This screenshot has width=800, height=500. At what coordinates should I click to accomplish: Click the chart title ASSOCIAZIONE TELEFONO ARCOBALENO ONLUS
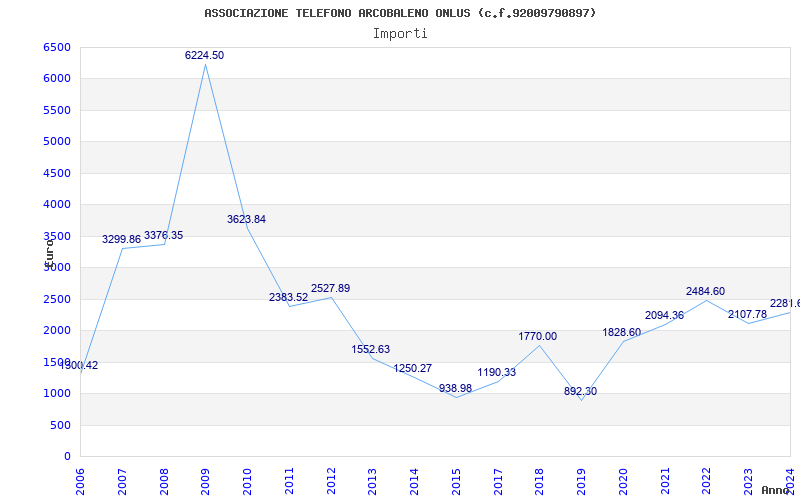pyautogui.click(x=400, y=13)
